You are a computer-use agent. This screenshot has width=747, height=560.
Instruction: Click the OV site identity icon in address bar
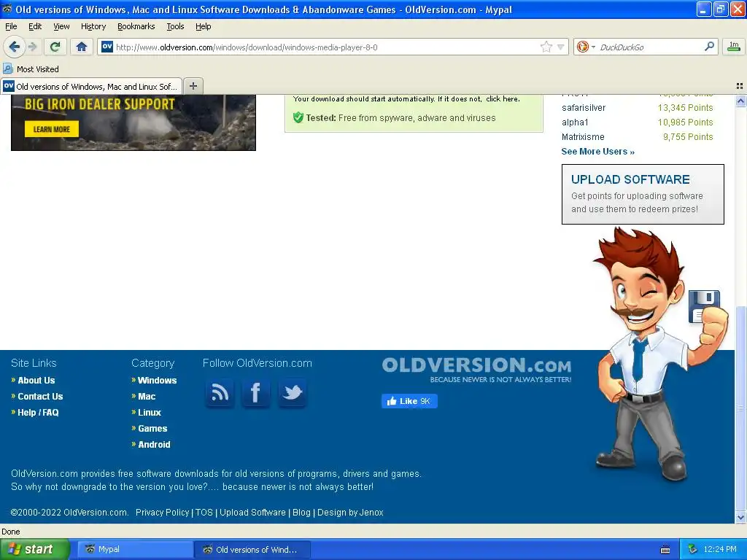[x=107, y=47]
